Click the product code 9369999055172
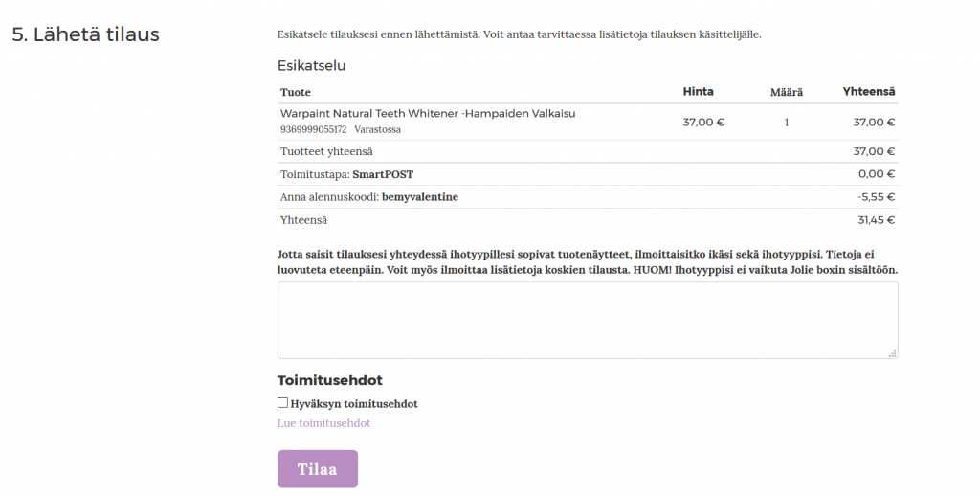Screen dimensions: 980x496 coord(313,129)
